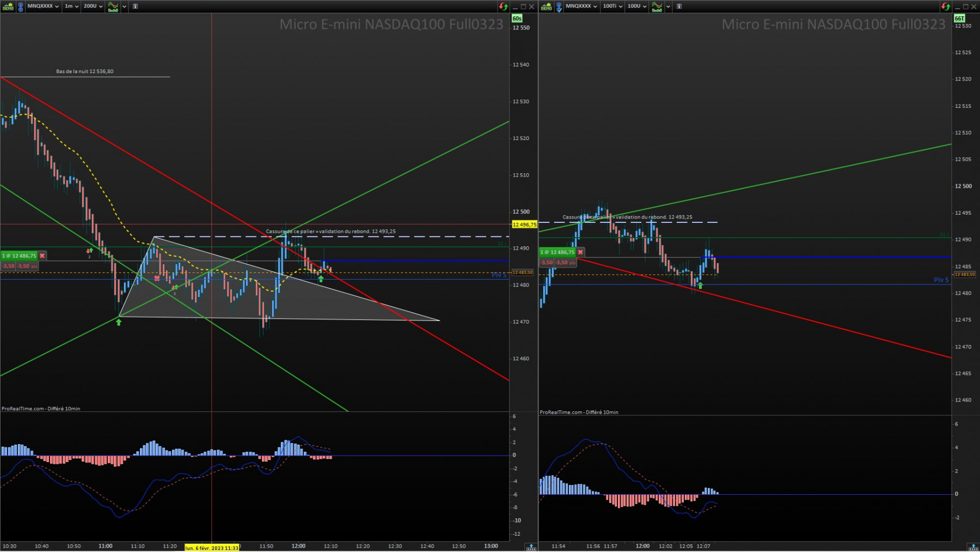Click ProRealTime.com - Différé 10min in right chart
This screenshot has height=552, width=980.
point(579,413)
